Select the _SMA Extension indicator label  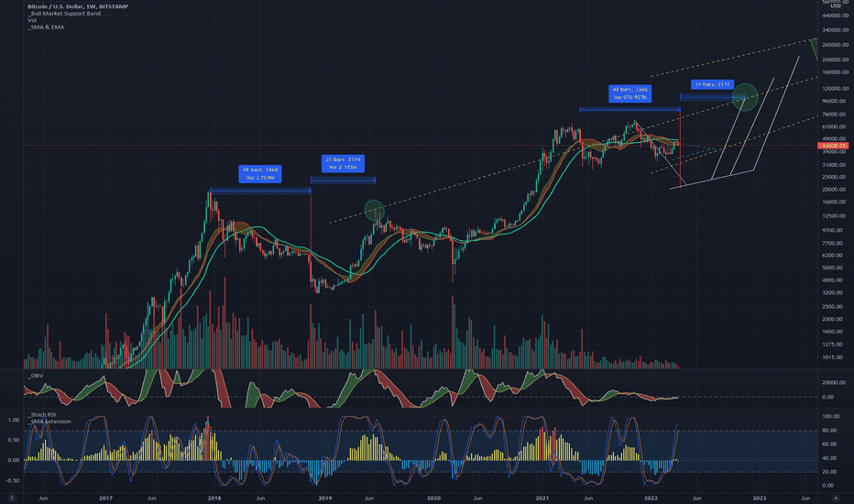[49, 422]
